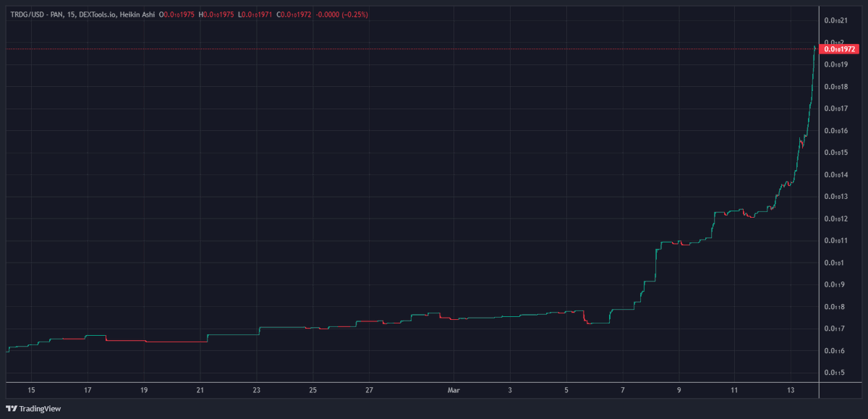Click the 0.0₁₀11 price axis label
Image resolution: width=868 pixels, height=419 pixels.
click(x=835, y=240)
